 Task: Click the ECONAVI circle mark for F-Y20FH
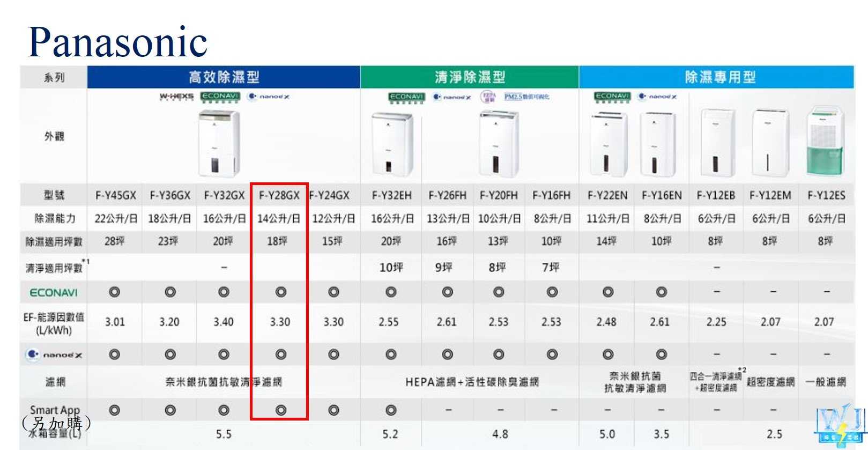click(x=499, y=292)
